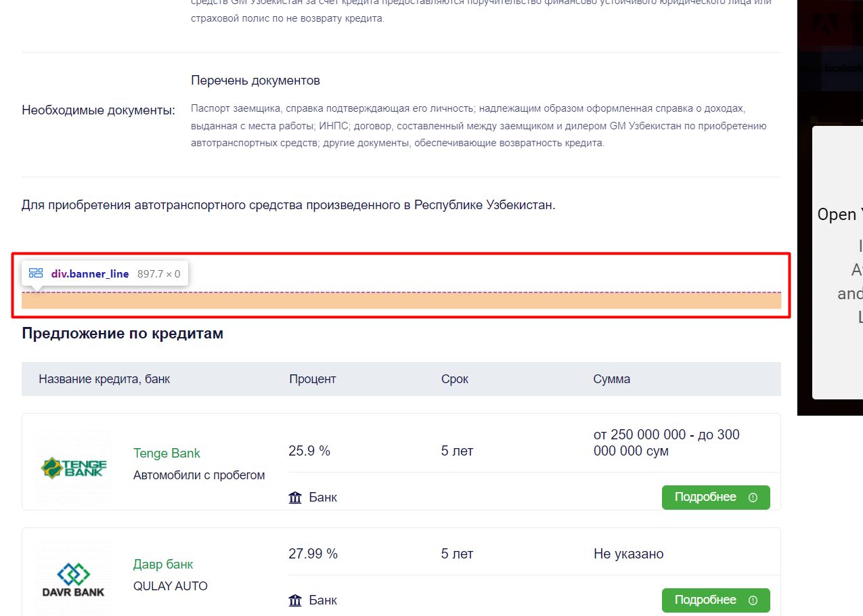Viewport: 863px width, 616px height.
Task: Click 5 лет term in Tenge Bank row
Action: point(458,451)
